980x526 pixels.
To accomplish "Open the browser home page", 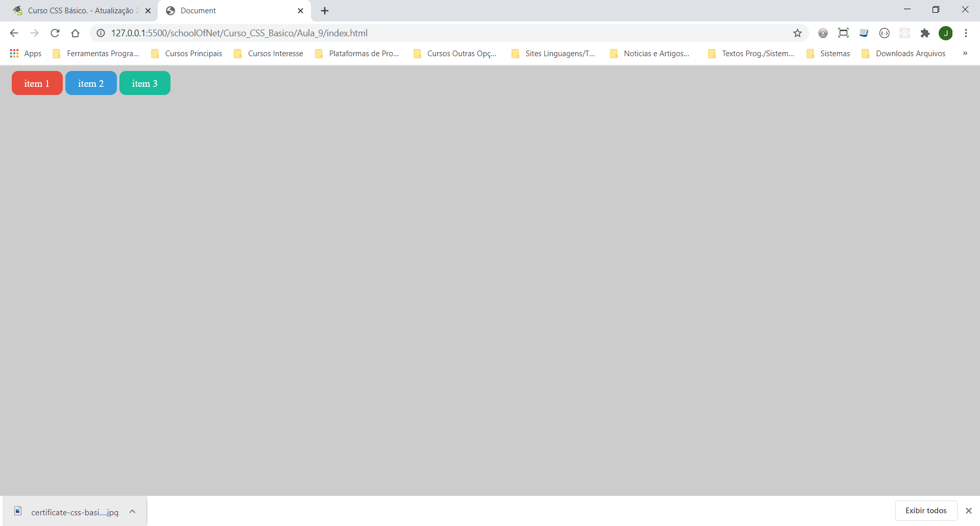I will click(x=75, y=33).
